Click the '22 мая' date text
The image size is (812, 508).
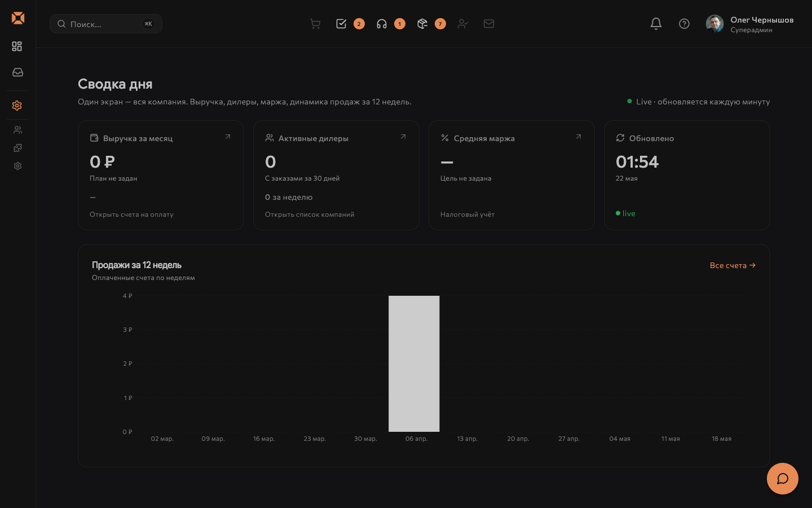coord(626,178)
